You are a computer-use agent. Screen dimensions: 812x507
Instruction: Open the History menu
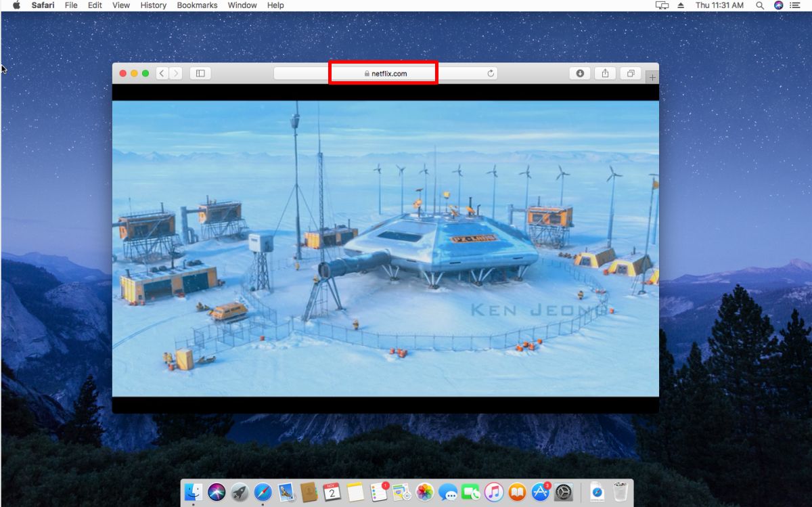click(153, 5)
